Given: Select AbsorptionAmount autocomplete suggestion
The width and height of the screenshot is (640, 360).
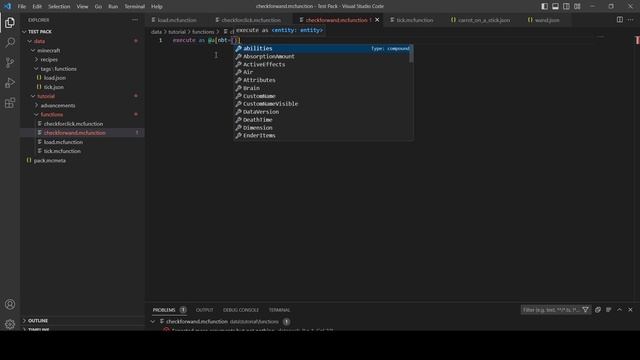Looking at the screenshot, I should (322, 56).
